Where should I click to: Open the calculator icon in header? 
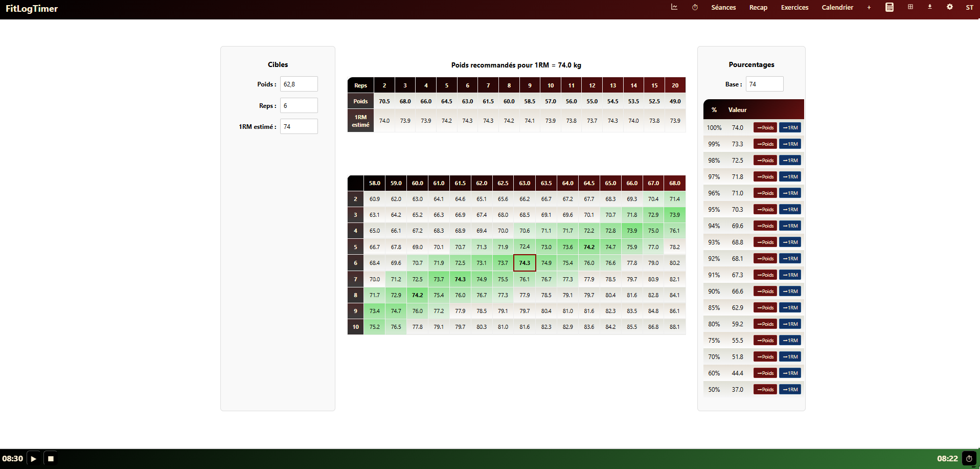(x=890, y=7)
